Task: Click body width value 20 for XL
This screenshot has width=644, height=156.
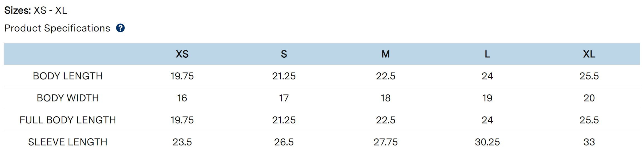Action: click(589, 98)
